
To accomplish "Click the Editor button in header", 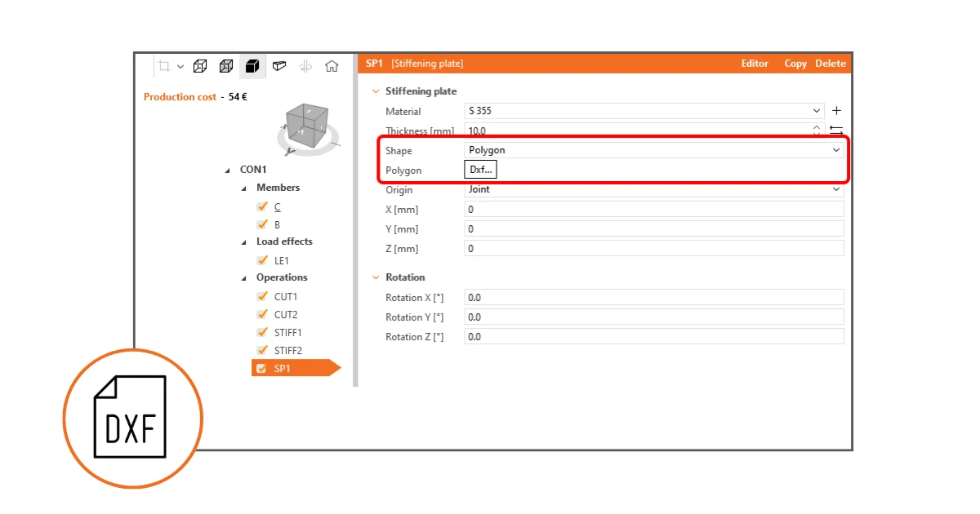I will coord(755,64).
